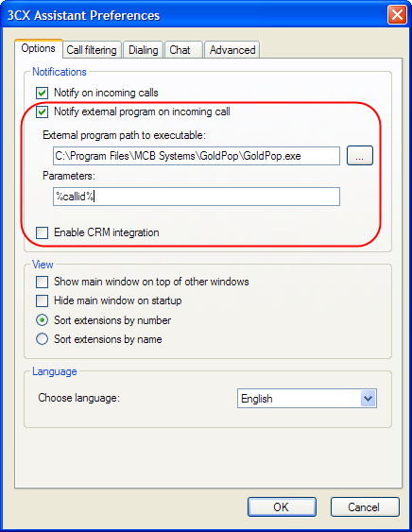Open the Advanced preferences tab
The height and width of the screenshot is (532, 412).
tap(232, 50)
